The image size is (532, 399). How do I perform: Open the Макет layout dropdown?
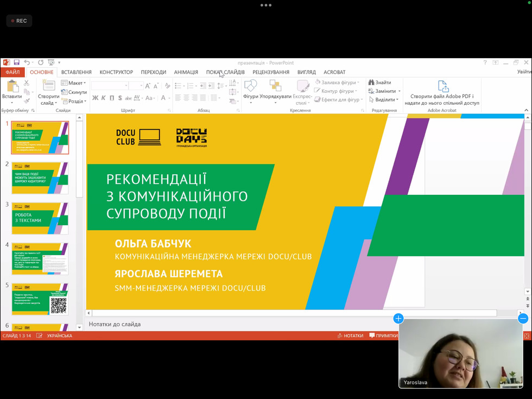[x=74, y=83]
